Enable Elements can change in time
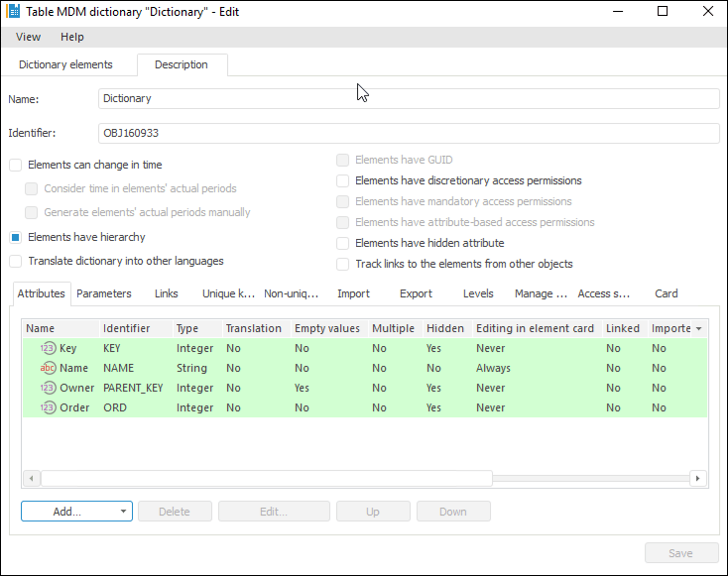Viewport: 728px width, 576px height. click(x=16, y=165)
